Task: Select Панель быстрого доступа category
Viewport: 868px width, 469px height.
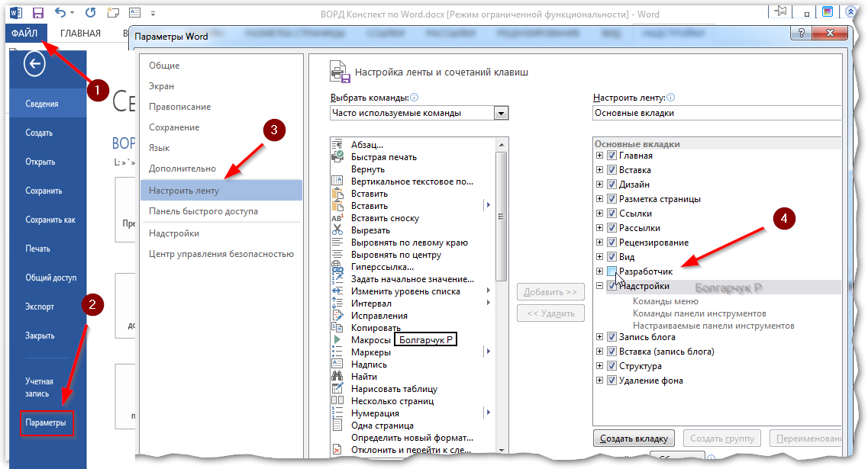Action: (x=221, y=211)
